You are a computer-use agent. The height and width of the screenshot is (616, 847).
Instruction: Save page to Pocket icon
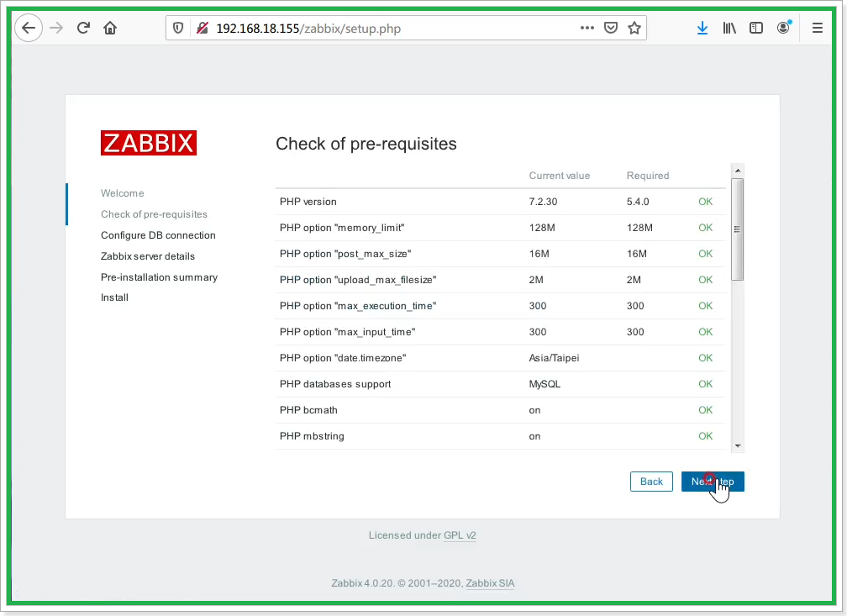(611, 28)
